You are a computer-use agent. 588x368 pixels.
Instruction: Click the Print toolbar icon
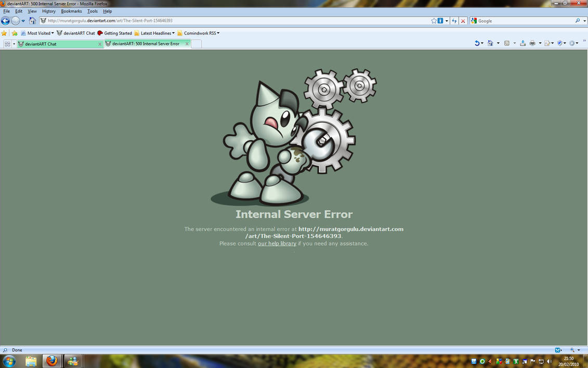pos(532,43)
